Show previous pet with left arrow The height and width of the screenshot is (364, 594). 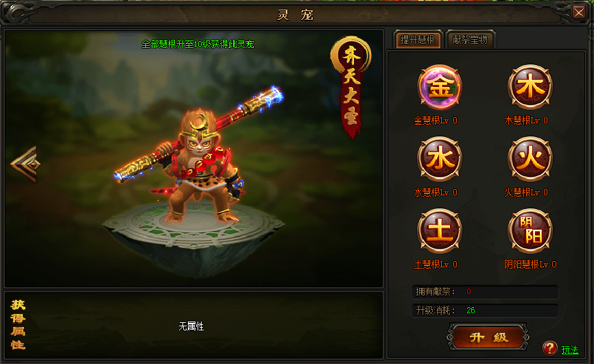24,165
